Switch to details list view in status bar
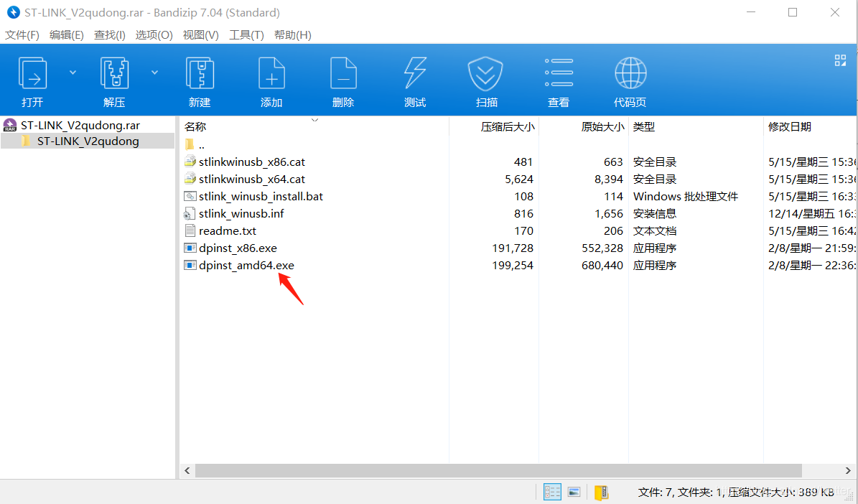Image resolution: width=858 pixels, height=504 pixels. coord(552,492)
